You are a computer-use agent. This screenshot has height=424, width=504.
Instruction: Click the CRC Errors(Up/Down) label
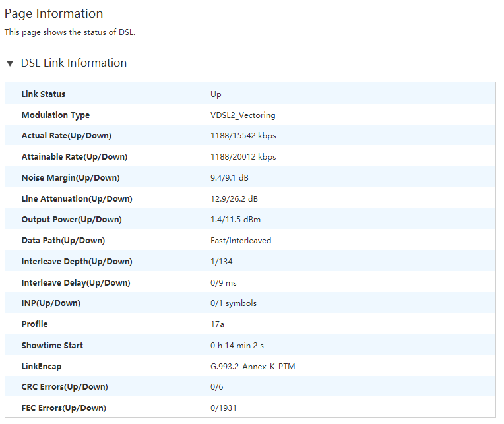(65, 387)
